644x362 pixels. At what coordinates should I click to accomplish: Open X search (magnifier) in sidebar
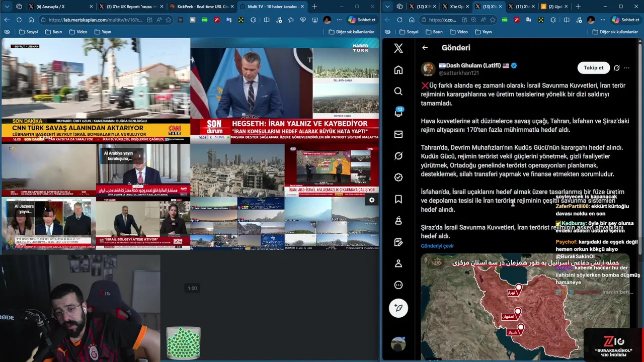click(x=398, y=91)
